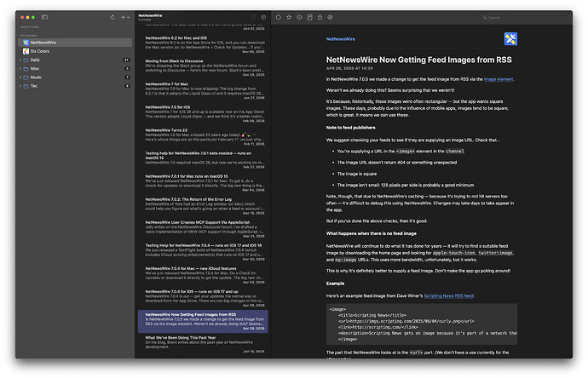Viewport: 588px width, 378px height.
Task: Select the Tec folder icon
Action: pos(26,86)
